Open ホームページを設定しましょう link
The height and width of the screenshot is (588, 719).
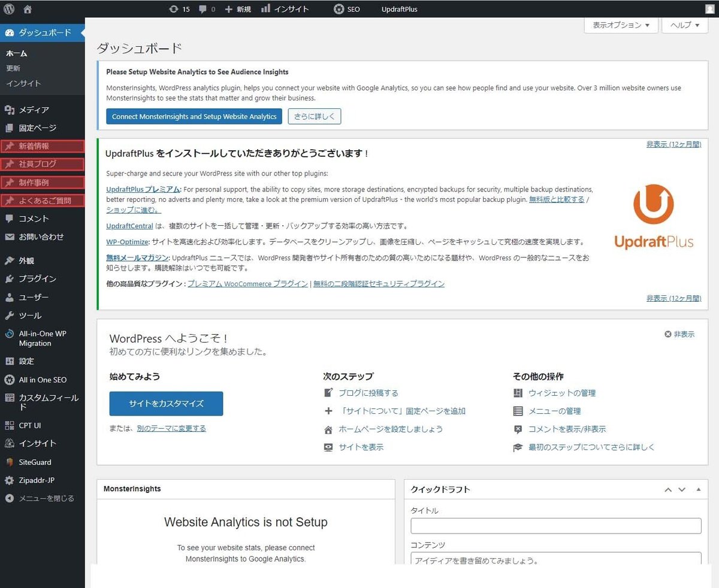[391, 429]
